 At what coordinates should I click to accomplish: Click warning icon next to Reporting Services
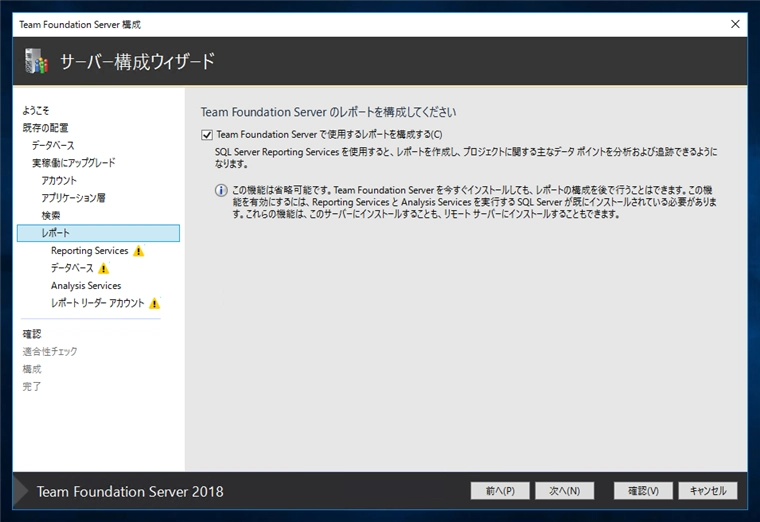pos(139,251)
